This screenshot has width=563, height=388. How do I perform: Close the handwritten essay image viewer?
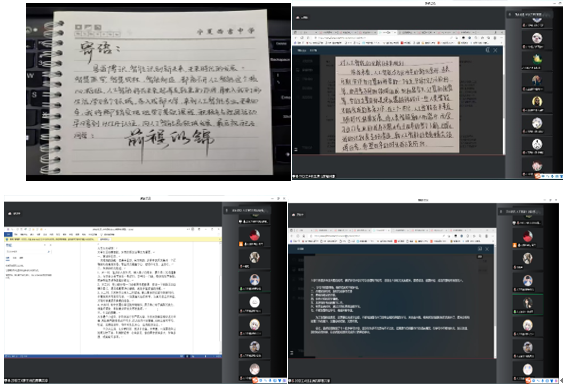point(495,51)
